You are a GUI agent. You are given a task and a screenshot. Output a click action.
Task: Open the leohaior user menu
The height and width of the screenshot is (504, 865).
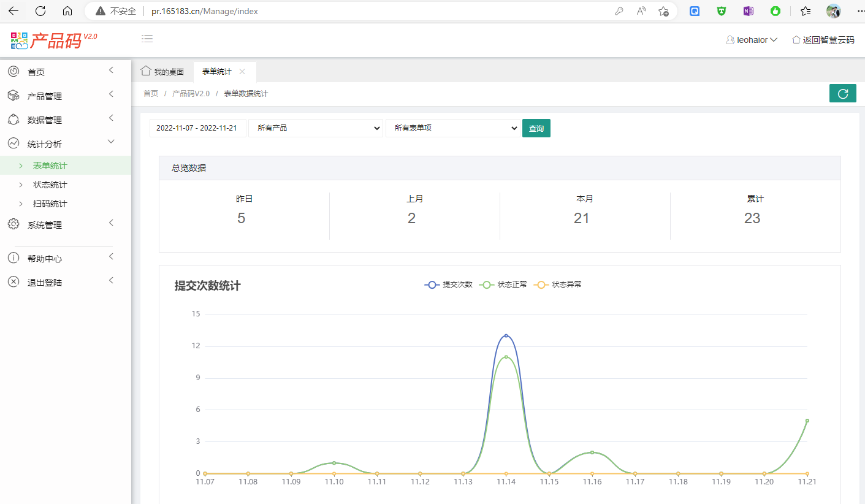coord(752,40)
